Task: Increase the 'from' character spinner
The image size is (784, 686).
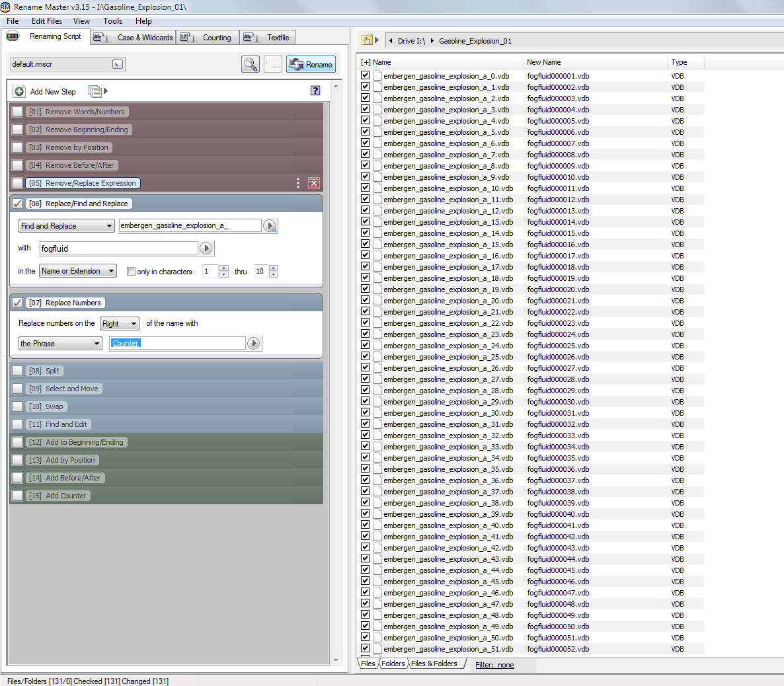Action: click(224, 268)
